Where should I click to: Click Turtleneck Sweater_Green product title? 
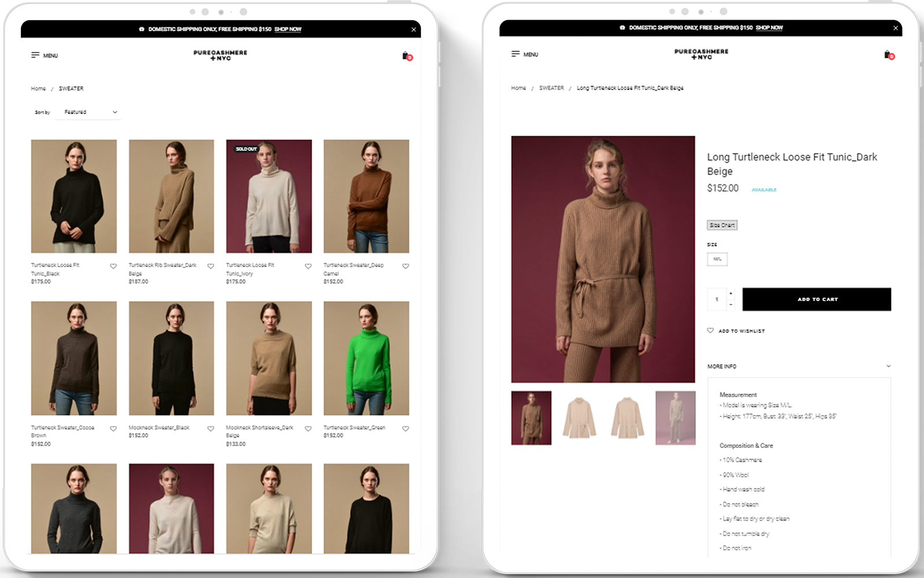[x=354, y=428]
